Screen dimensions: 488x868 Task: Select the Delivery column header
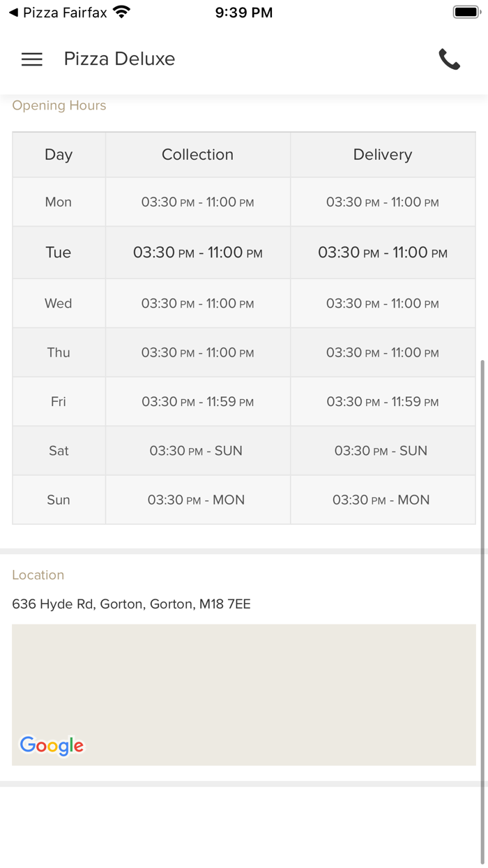coord(382,155)
